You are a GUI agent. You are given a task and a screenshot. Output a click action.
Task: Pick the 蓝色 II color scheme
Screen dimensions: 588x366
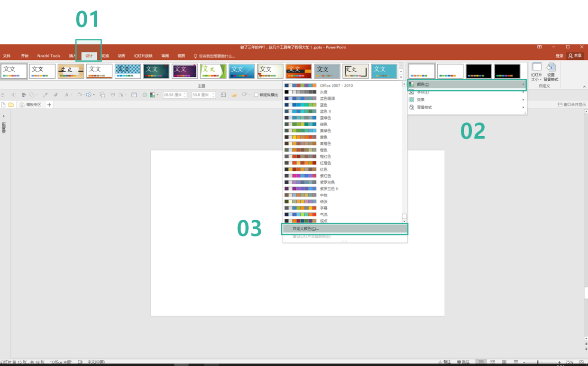pos(342,111)
